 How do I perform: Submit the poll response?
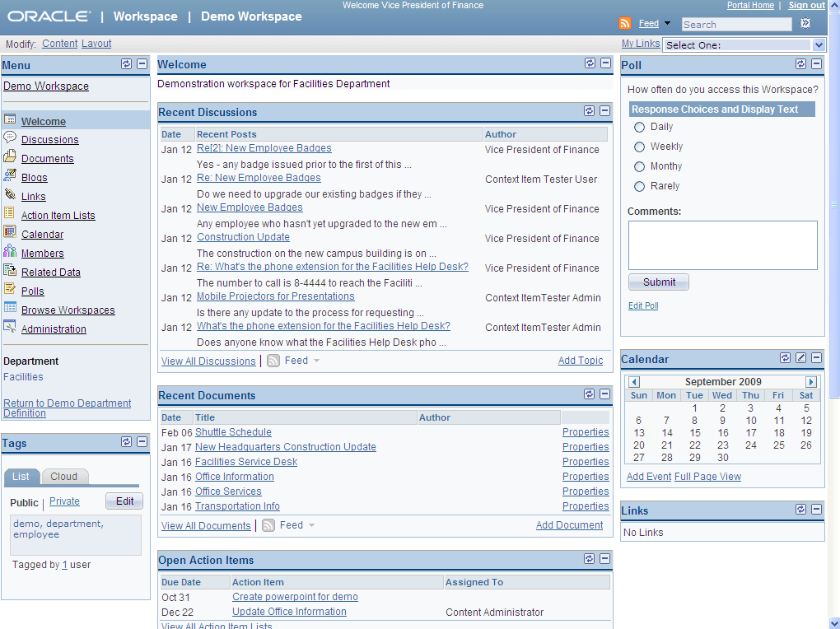658,282
